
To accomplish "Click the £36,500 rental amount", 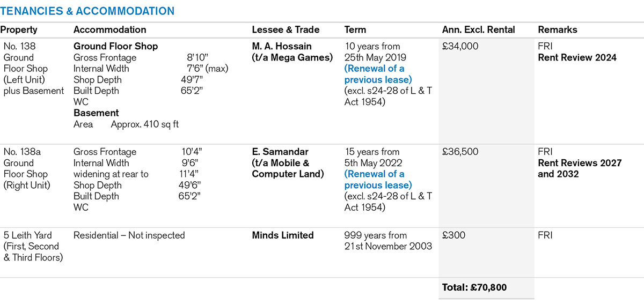I will pos(460,152).
